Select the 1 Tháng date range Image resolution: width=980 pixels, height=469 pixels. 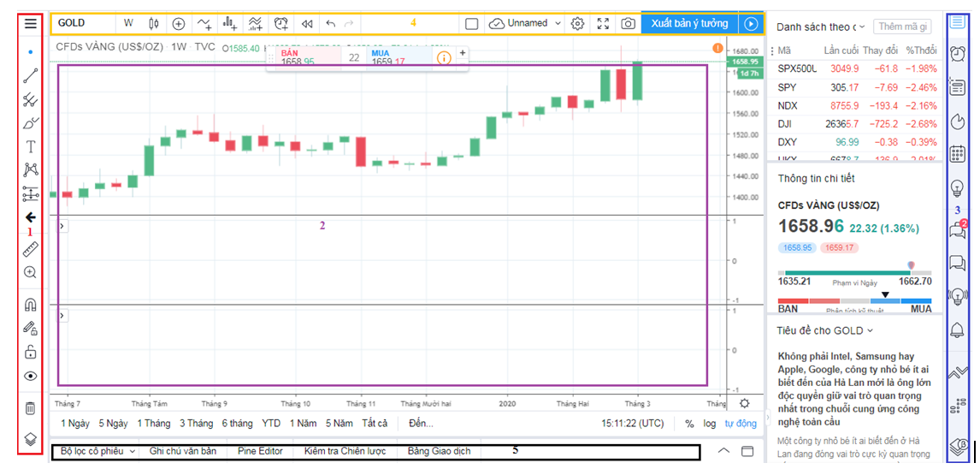point(154,424)
